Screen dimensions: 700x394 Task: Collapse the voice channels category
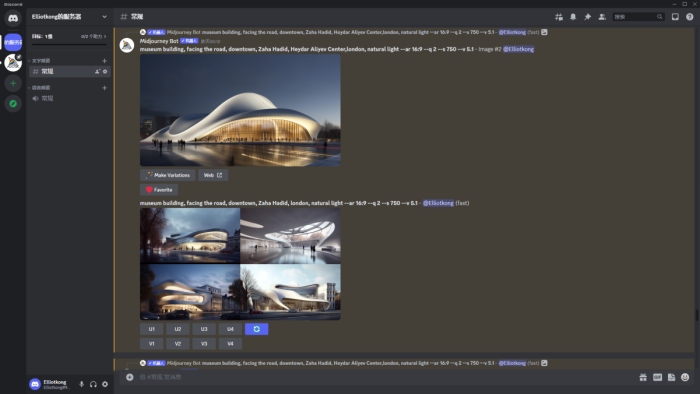41,88
